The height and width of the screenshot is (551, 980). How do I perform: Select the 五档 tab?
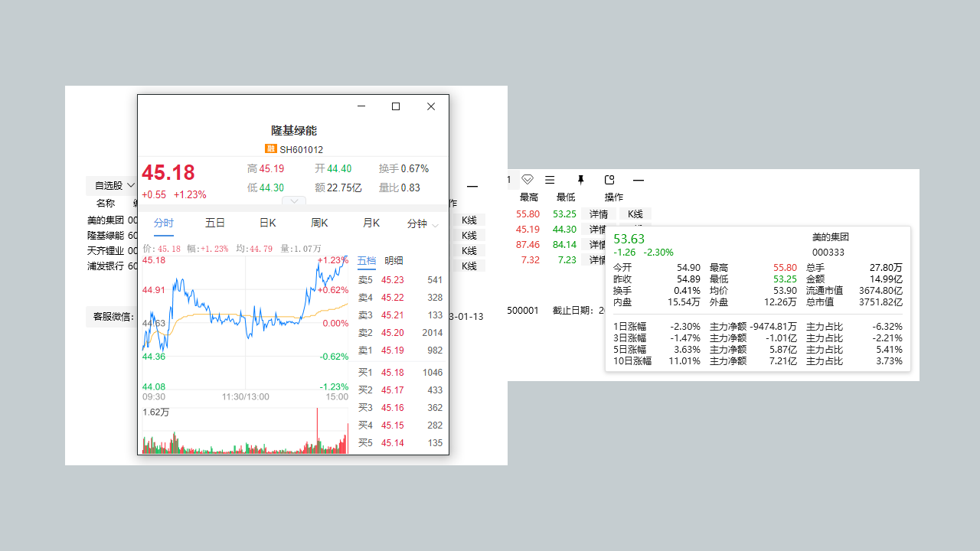pyautogui.click(x=366, y=260)
